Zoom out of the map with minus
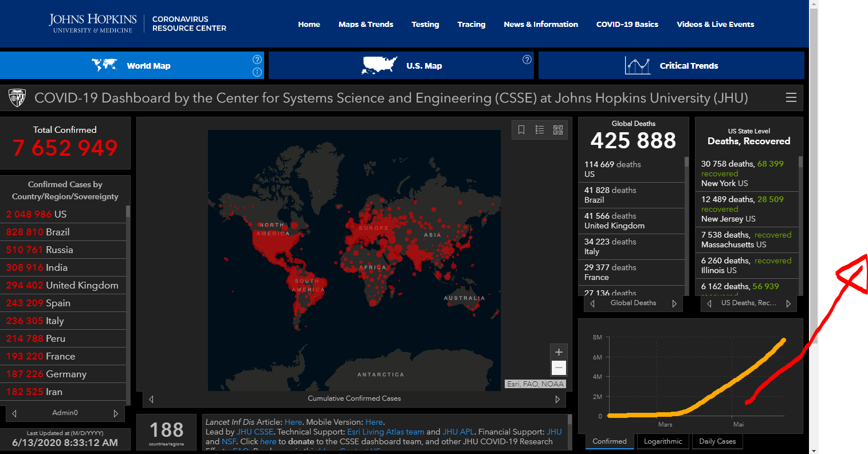 pos(559,368)
